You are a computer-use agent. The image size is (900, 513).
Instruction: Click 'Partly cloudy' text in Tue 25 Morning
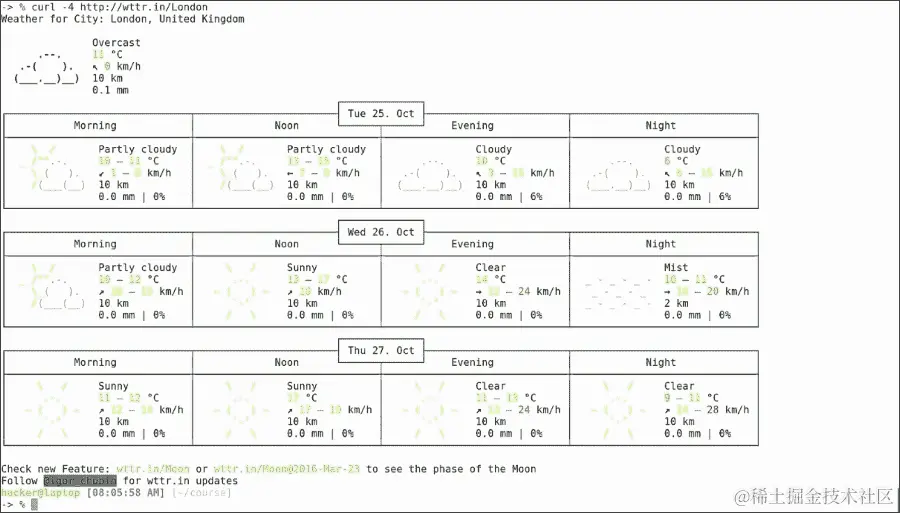tap(138, 149)
